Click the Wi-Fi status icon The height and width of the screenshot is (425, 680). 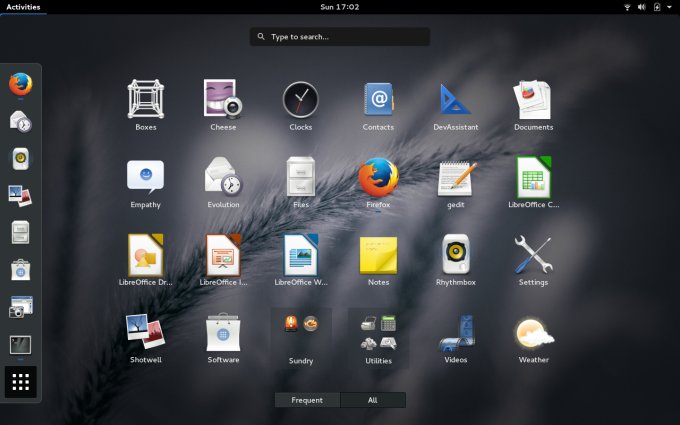point(627,7)
